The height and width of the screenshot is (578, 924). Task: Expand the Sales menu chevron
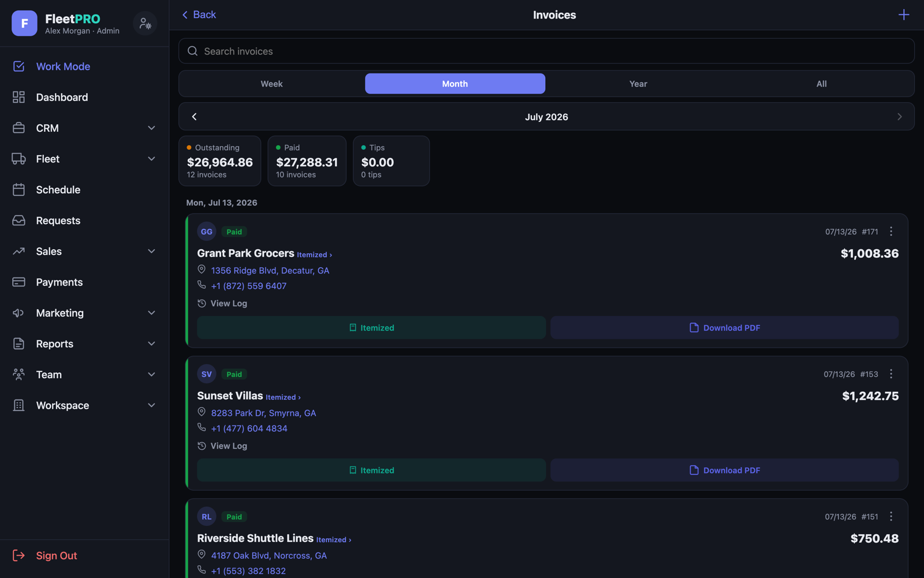[151, 251]
